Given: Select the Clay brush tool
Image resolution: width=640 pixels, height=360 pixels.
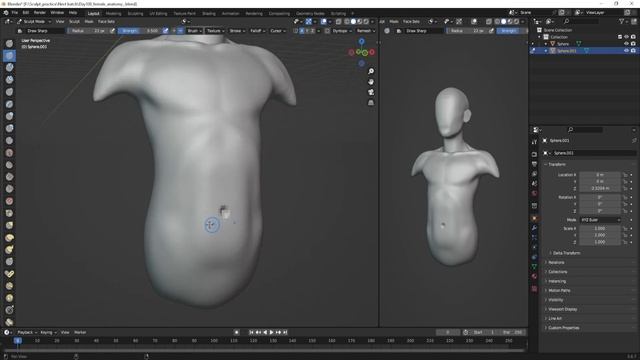Looking at the screenshot, I should tap(9, 67).
